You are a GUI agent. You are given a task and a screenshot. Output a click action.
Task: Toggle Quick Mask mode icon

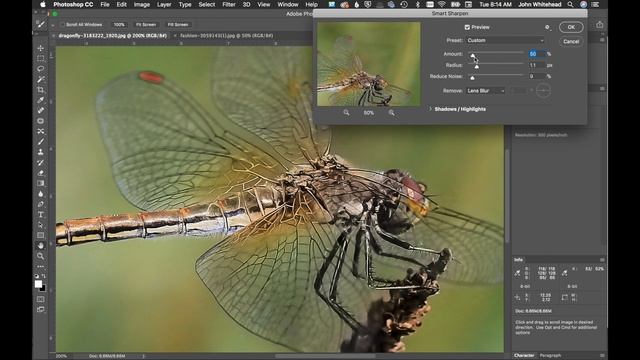(x=40, y=299)
